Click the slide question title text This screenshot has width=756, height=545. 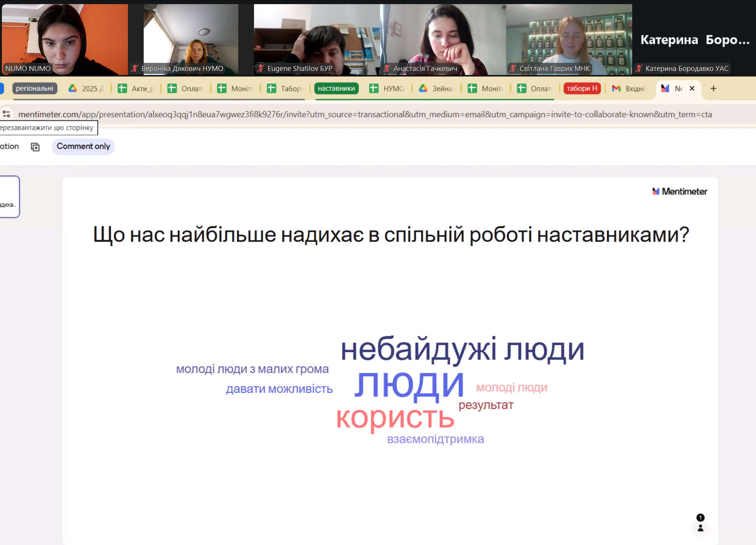[391, 235]
